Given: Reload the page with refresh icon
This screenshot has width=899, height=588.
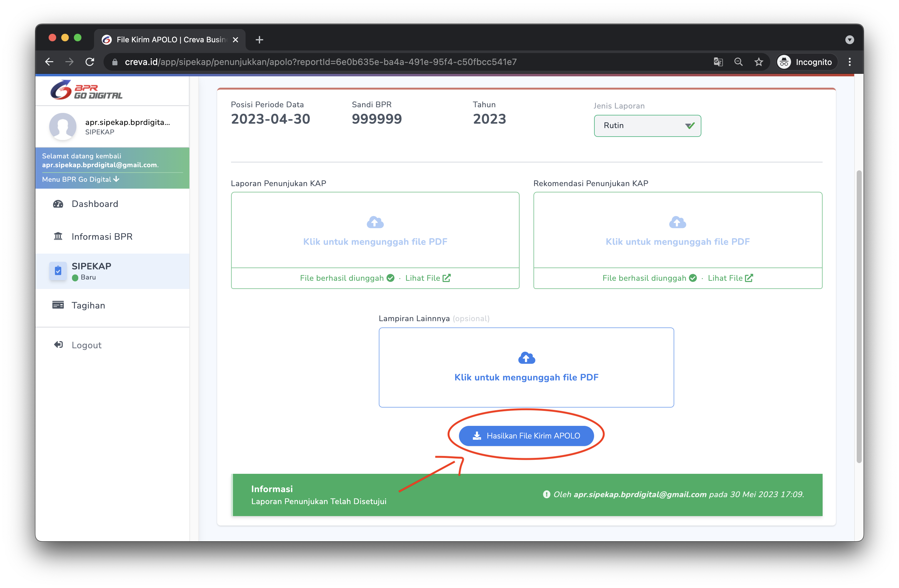Looking at the screenshot, I should point(90,62).
